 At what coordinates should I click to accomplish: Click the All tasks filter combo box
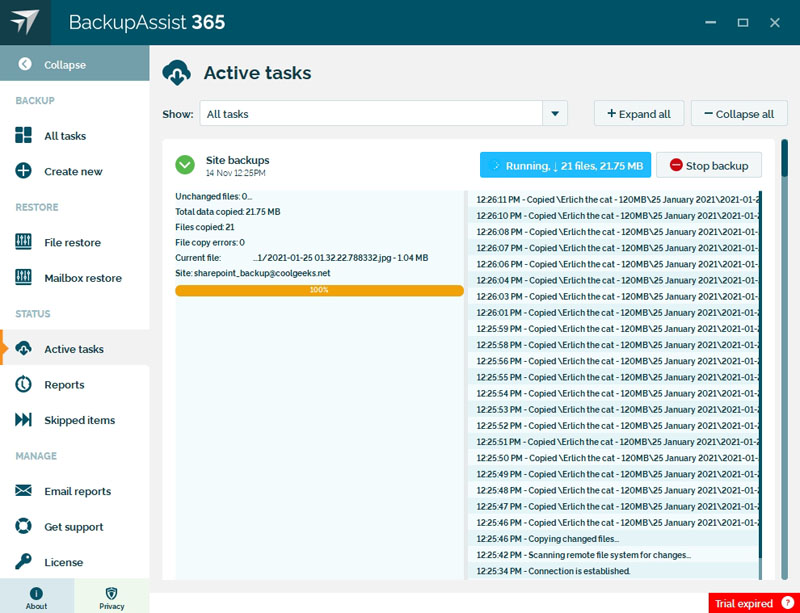point(383,113)
